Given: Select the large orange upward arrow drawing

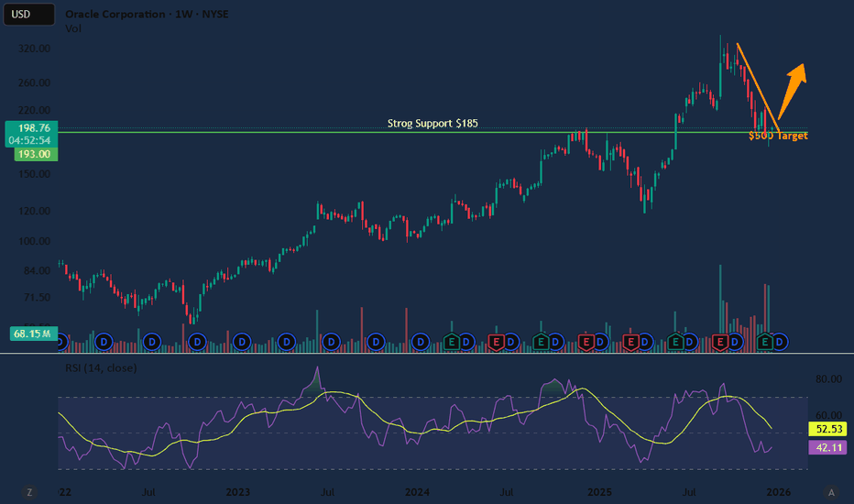Looking at the screenshot, I should [x=792, y=87].
